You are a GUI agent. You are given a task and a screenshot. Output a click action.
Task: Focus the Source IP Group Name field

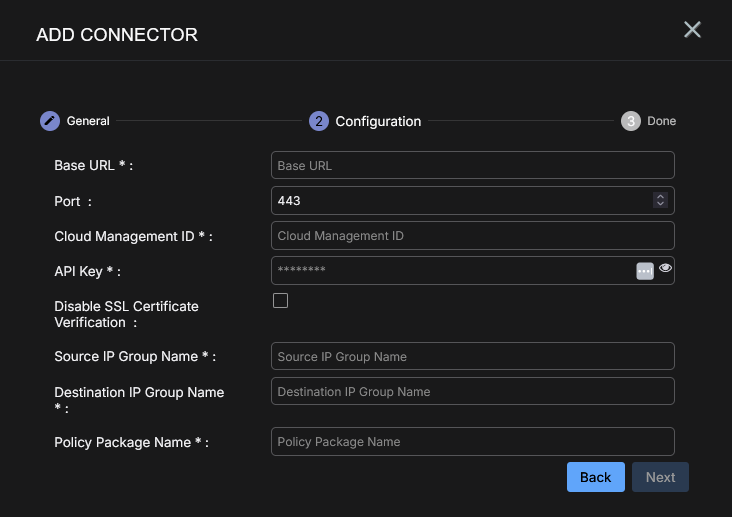point(472,356)
